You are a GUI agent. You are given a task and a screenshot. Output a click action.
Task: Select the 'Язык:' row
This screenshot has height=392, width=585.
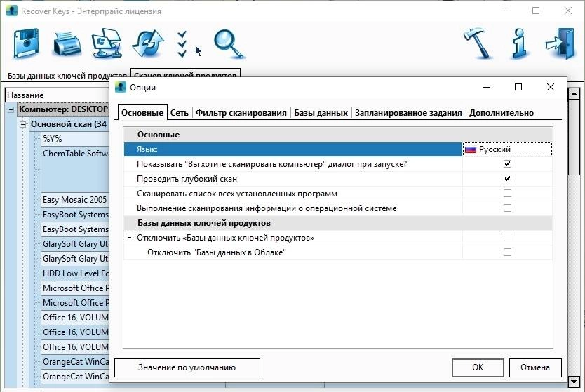(x=293, y=149)
